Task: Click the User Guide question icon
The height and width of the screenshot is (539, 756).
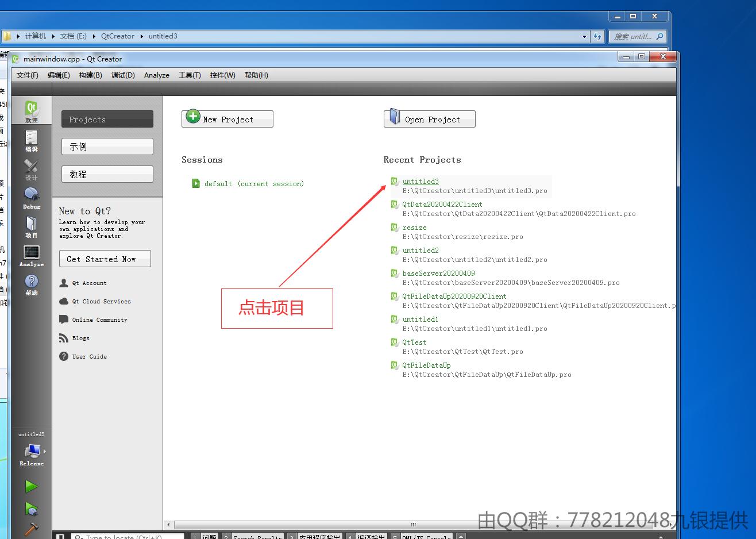Action: tap(64, 356)
